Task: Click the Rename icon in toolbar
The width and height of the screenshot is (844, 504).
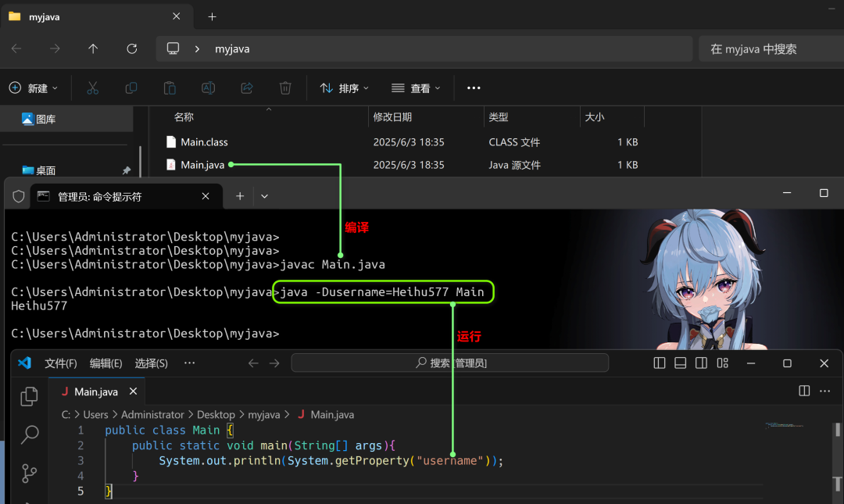Action: tap(209, 88)
